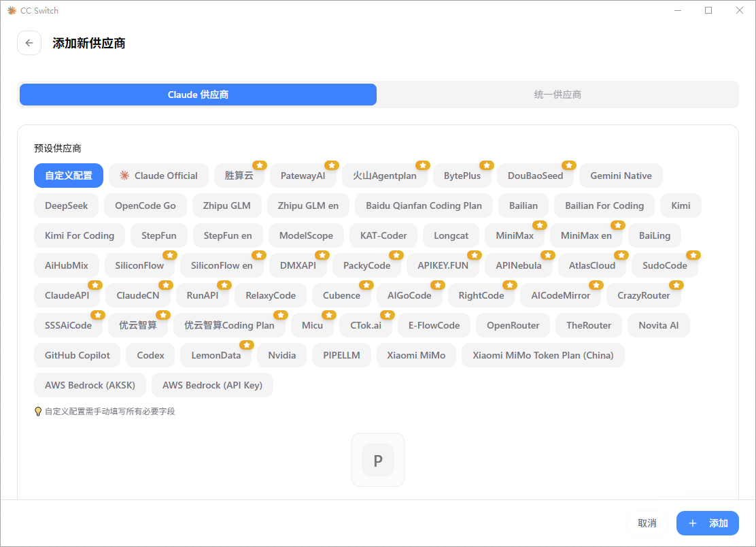The height and width of the screenshot is (547, 756).
Task: Select Gemini Native preset
Action: (x=621, y=176)
